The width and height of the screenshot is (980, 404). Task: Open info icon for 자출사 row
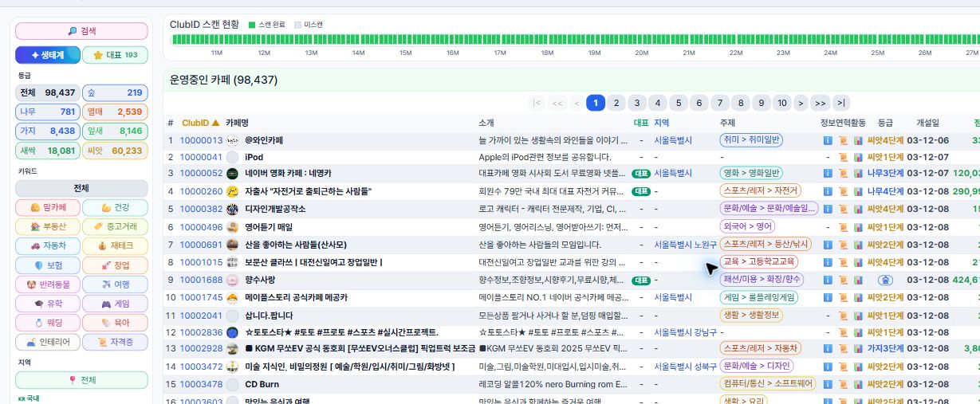point(828,191)
